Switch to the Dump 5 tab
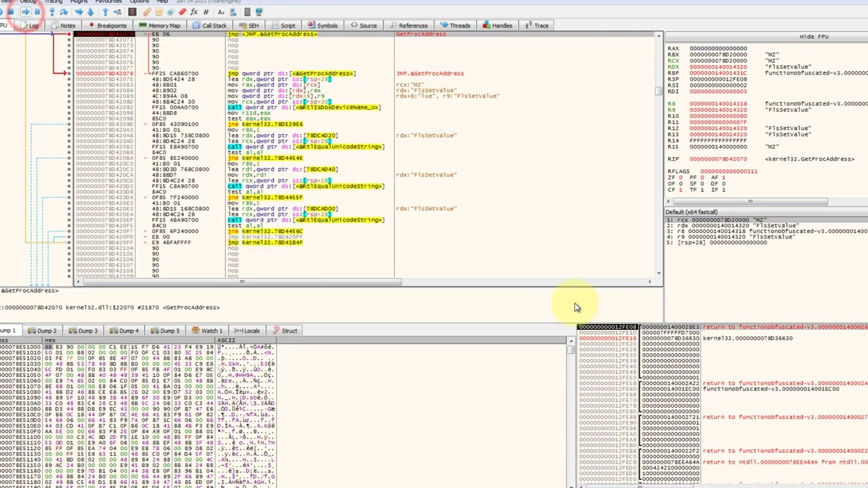 [x=165, y=331]
